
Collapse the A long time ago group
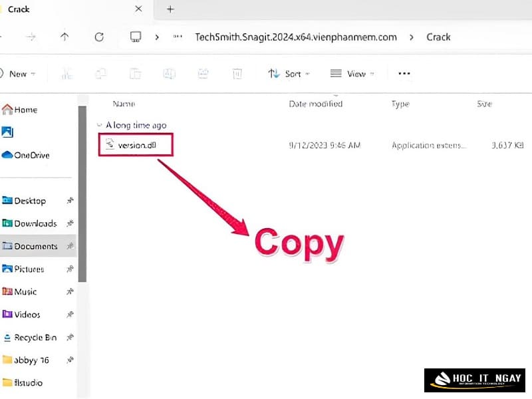(99, 125)
